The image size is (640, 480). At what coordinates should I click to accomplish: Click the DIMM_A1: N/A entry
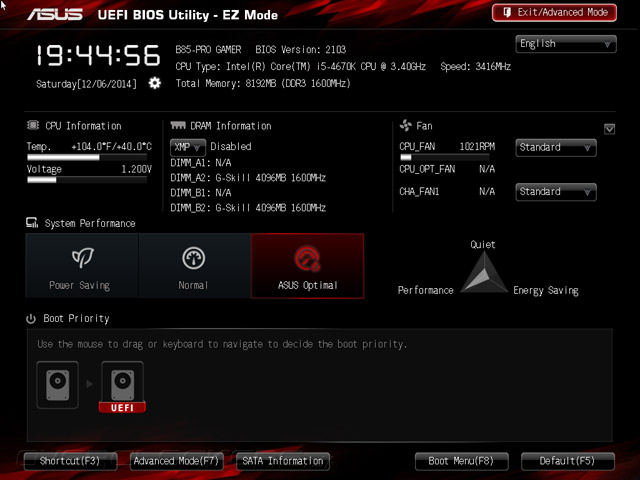[x=201, y=163]
